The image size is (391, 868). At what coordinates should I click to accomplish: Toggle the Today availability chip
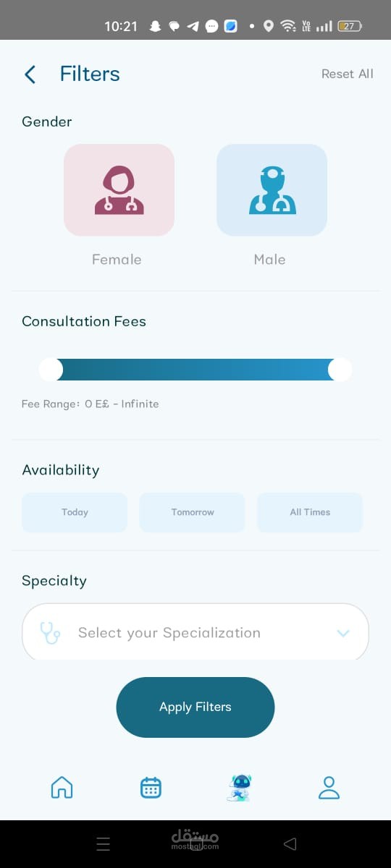point(75,512)
